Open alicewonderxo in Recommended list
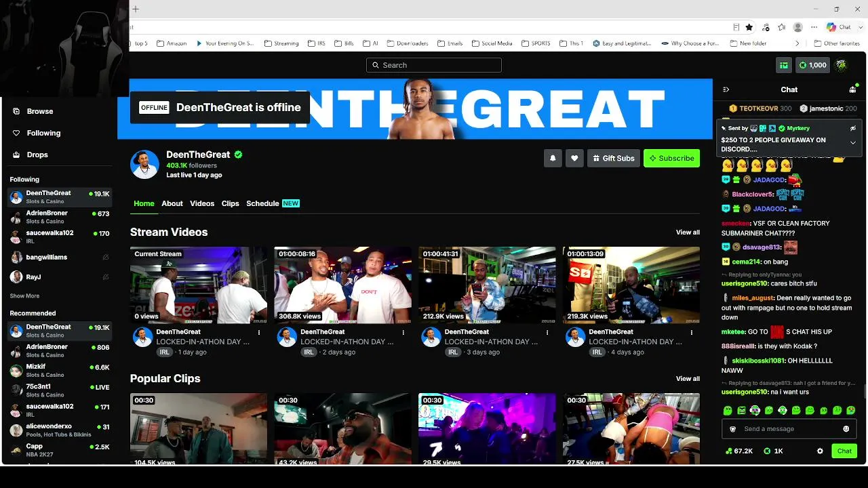Screen dimensions: 868x488 [60, 430]
